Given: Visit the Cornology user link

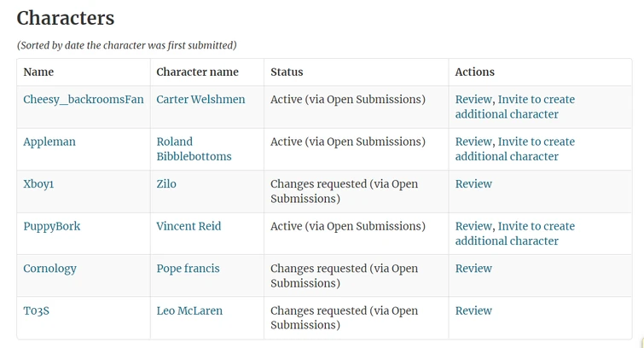Looking at the screenshot, I should coord(49,269).
